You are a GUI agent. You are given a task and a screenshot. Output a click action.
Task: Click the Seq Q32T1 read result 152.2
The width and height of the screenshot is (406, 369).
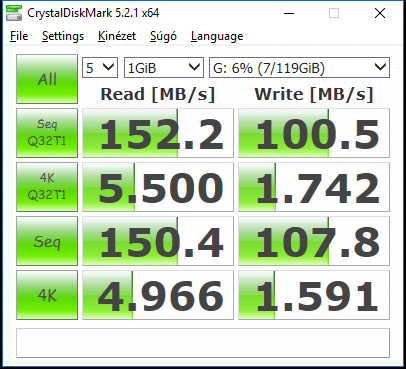[158, 133]
